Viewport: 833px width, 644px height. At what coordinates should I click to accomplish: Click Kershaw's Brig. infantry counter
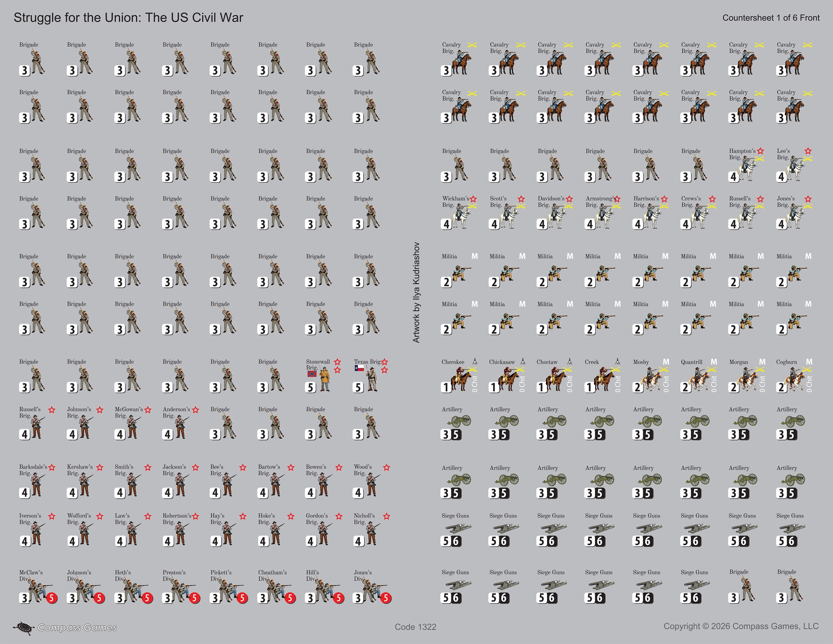coord(85,481)
